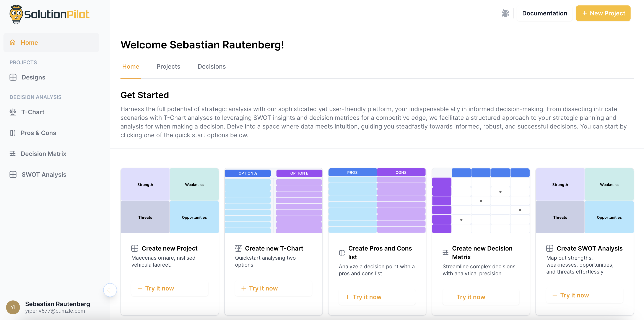The height and width of the screenshot is (320, 644).
Task: Open T-Chart from sidebar navigation
Action: click(x=33, y=112)
